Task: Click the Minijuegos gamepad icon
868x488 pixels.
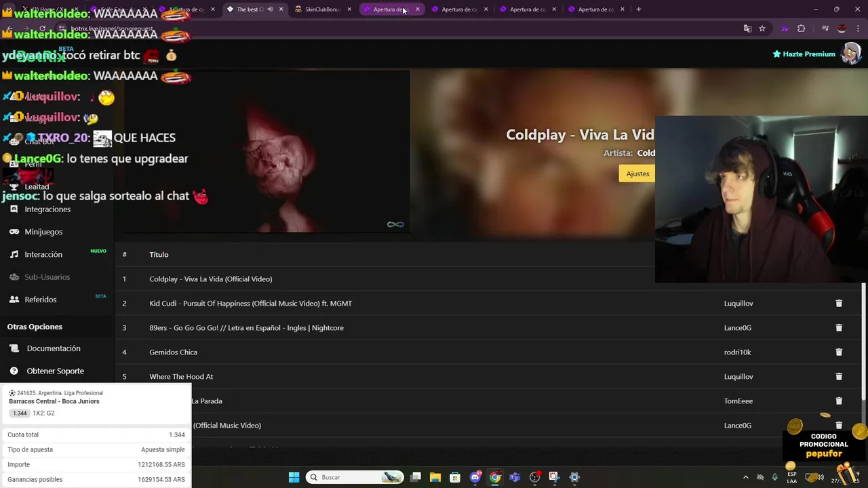Action: [14, 232]
